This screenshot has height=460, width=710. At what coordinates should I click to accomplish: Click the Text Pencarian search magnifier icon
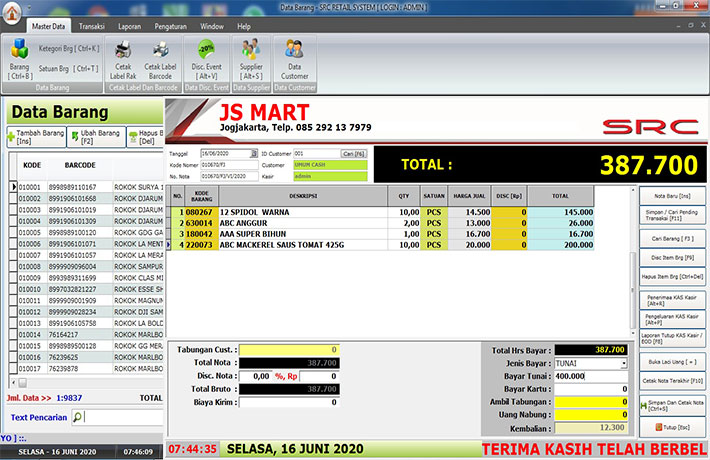[77, 417]
